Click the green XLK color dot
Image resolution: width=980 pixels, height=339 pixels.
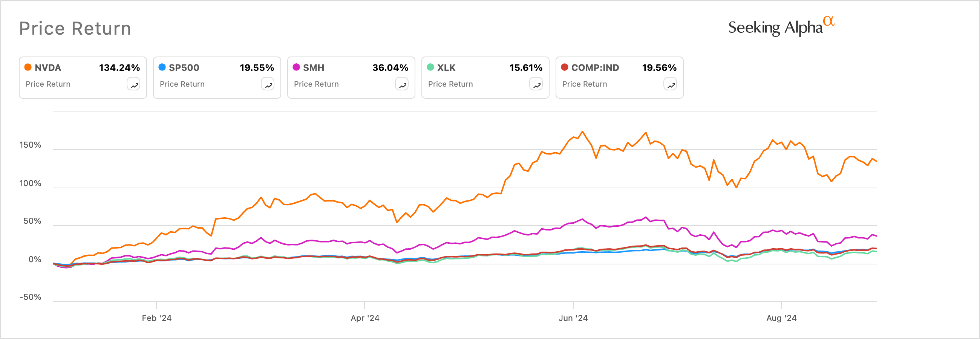pyautogui.click(x=431, y=67)
